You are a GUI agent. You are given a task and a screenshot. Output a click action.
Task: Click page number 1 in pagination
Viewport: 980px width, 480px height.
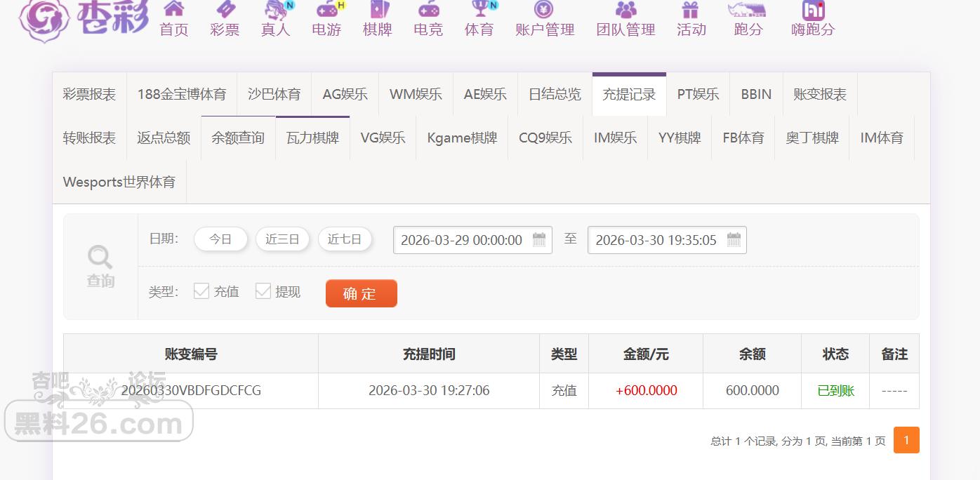point(906,440)
